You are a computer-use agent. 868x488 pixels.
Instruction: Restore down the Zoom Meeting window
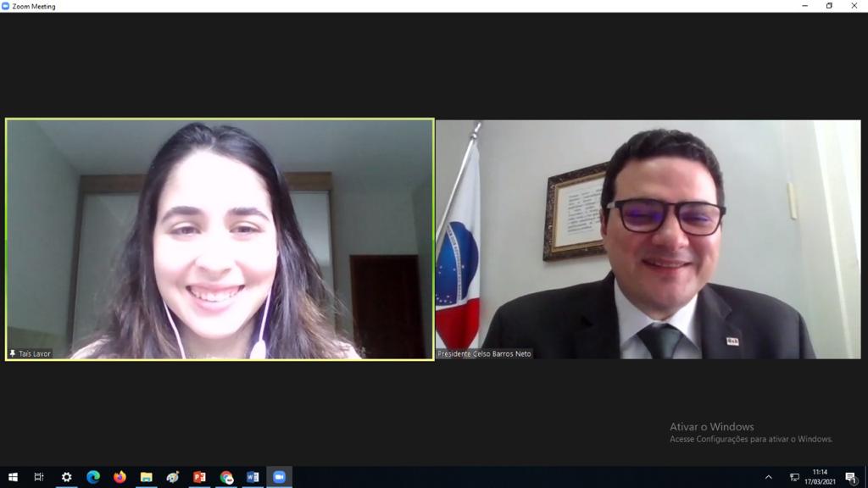(829, 6)
